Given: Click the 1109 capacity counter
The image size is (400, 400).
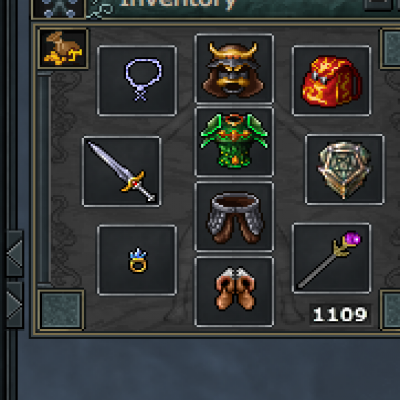Looking at the screenshot, I should [340, 314].
